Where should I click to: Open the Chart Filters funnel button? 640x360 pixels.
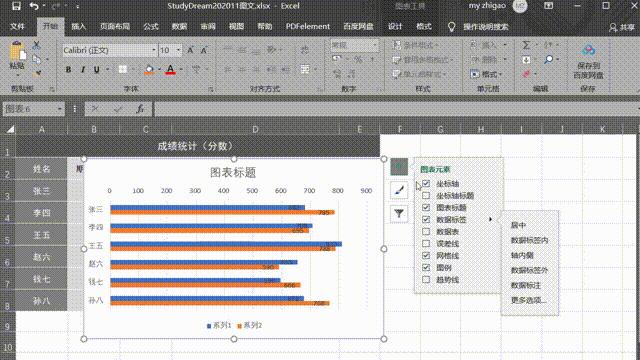click(x=399, y=213)
